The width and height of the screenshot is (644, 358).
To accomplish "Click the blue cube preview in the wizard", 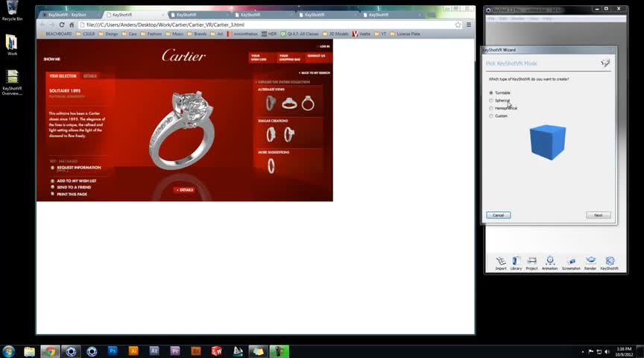I will pyautogui.click(x=548, y=142).
